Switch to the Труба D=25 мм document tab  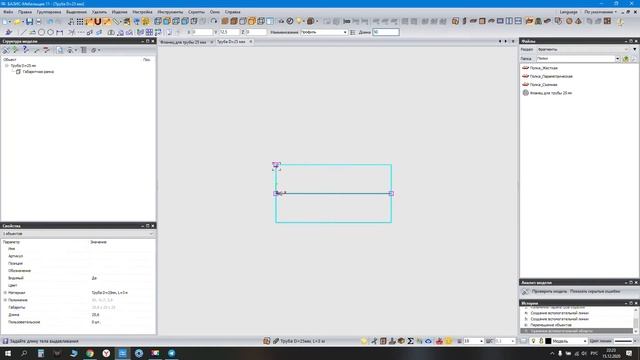231,42
